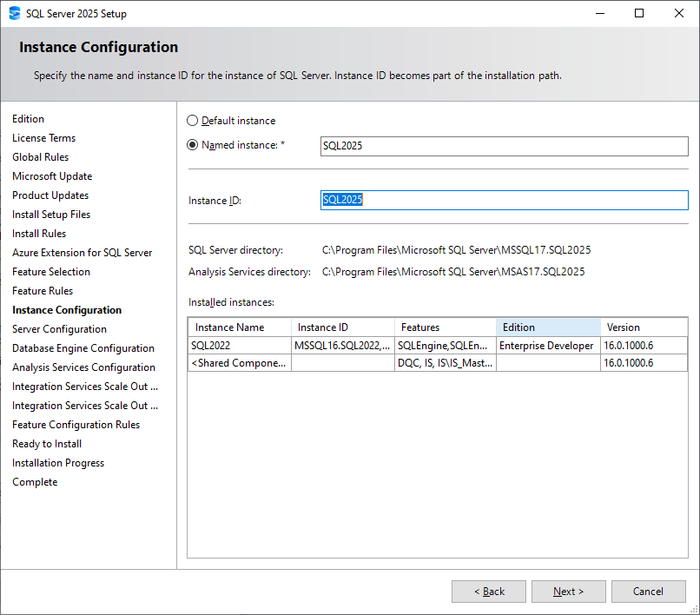Screen dimensions: 700x615
Task: Maximize the setup window
Action: [639, 13]
